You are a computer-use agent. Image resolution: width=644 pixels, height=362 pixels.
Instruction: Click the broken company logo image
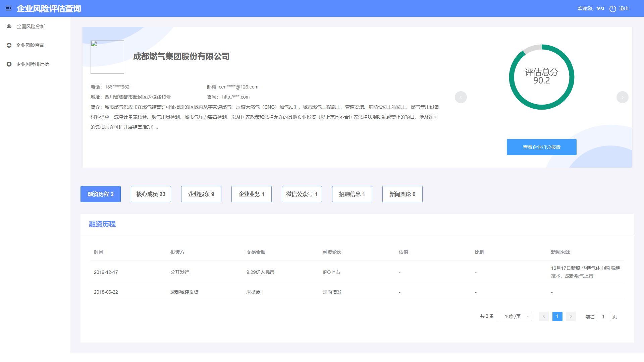pos(107,57)
